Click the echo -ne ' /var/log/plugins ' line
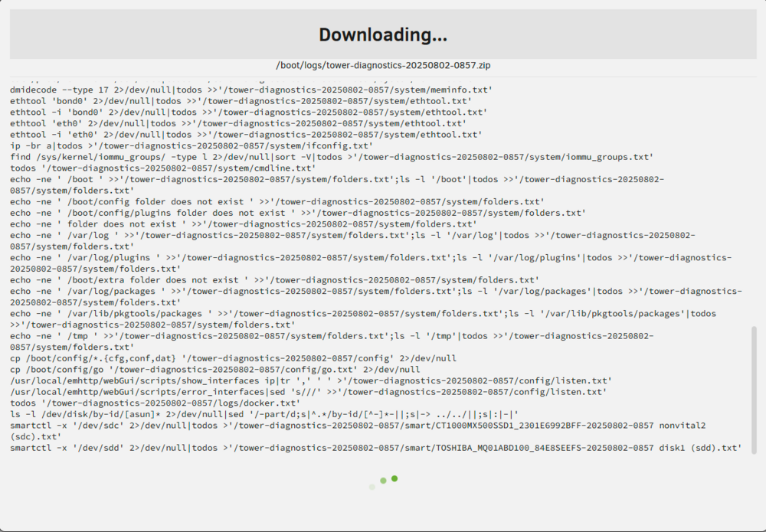The image size is (766, 532). click(x=371, y=263)
